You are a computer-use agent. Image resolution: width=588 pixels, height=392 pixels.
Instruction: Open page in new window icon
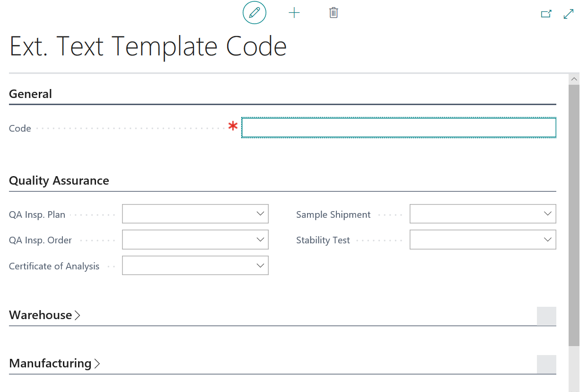point(546,14)
